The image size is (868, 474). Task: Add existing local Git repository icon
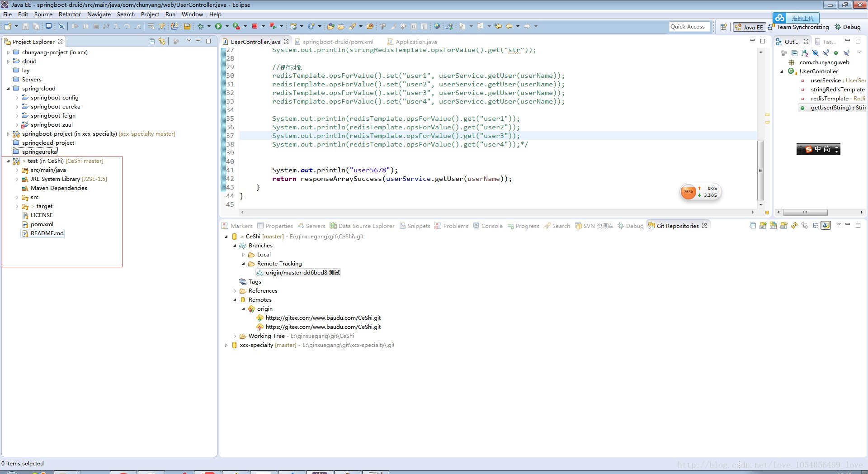coord(763,225)
